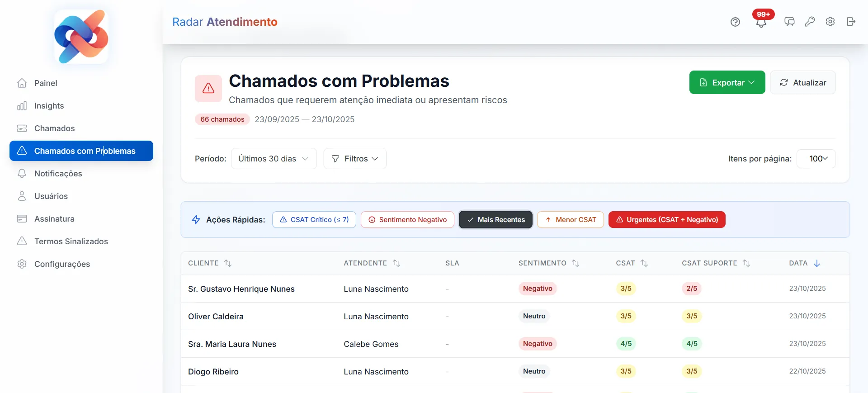The width and height of the screenshot is (868, 393).
Task: Open Últimos 30 dias period dropdown
Action: 274,159
